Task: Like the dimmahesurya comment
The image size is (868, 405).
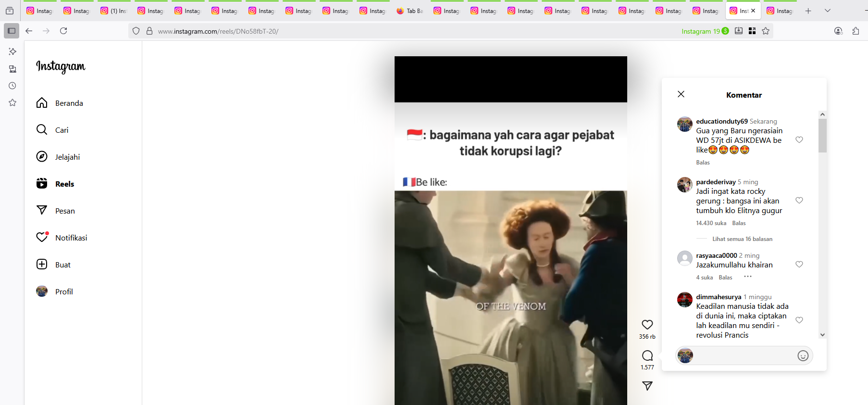Action: tap(799, 320)
